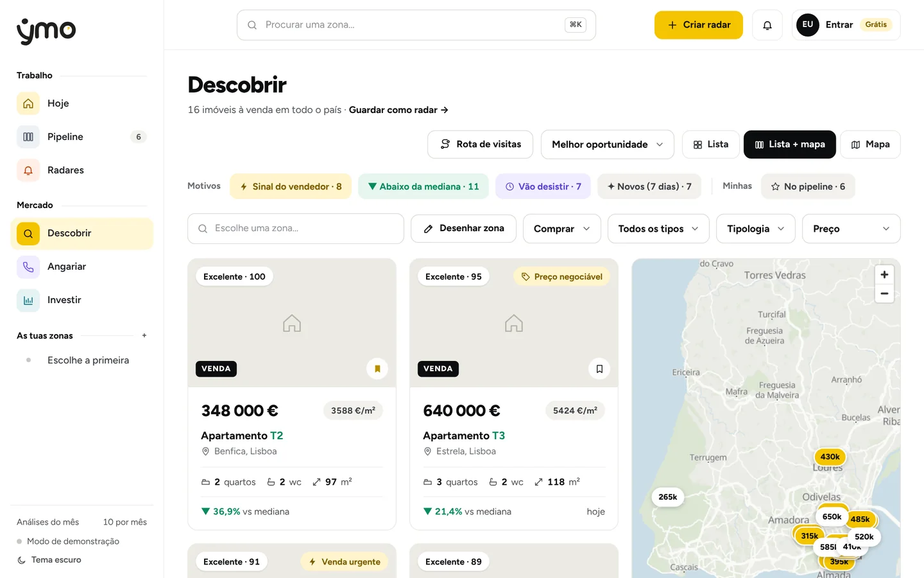Go to Angariar section
The height and width of the screenshot is (578, 924).
[x=82, y=267]
